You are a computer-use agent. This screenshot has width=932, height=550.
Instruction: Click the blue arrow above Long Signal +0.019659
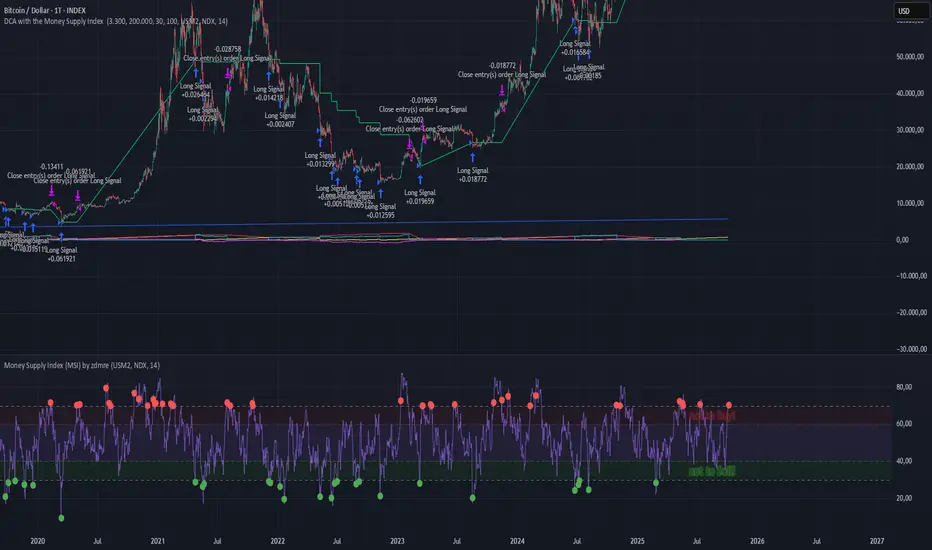point(420,180)
